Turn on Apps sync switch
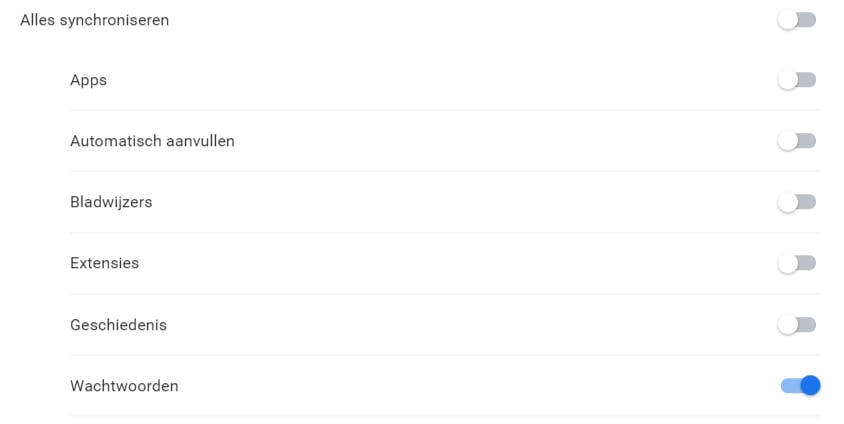844x424 pixels. click(797, 80)
